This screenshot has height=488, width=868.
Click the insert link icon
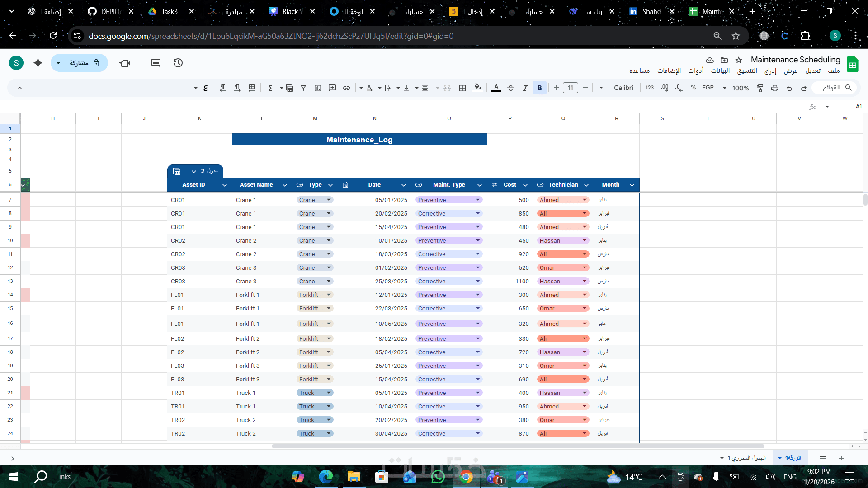[x=347, y=88]
